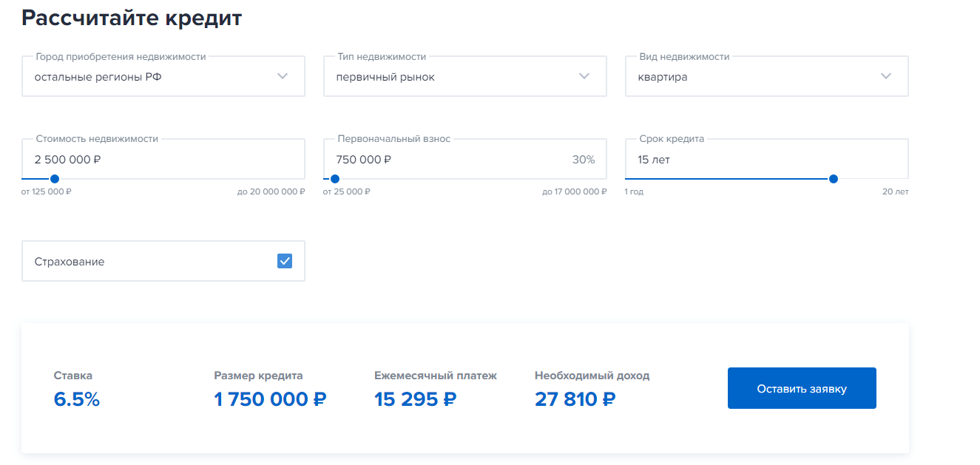Click the '6.5%' rate value
980x465 pixels.
(x=76, y=399)
